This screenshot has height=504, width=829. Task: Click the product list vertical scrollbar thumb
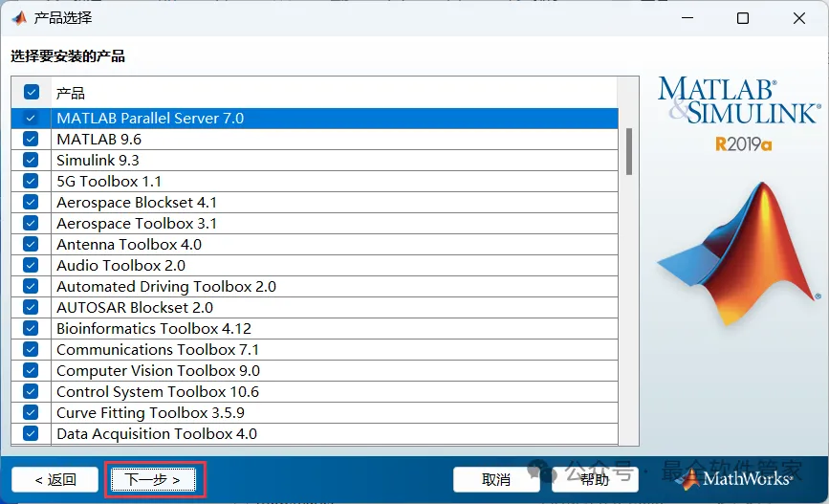tap(629, 151)
